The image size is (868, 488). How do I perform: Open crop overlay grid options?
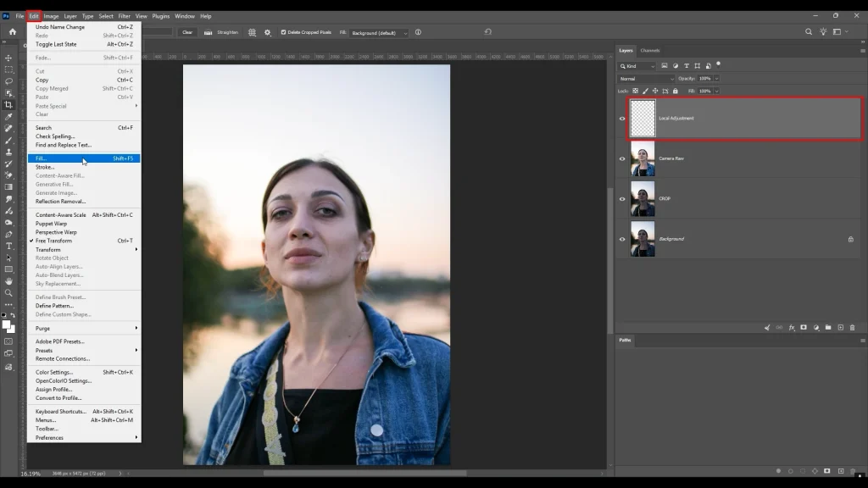(253, 32)
